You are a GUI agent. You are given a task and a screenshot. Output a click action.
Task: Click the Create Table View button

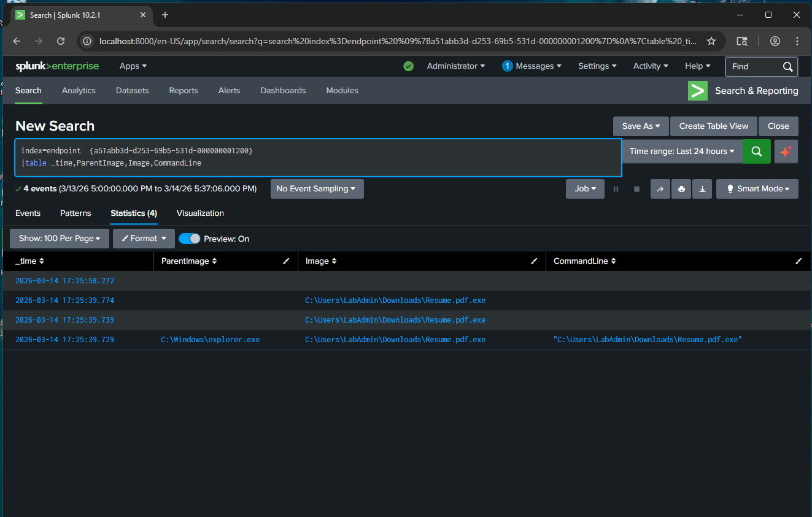coord(713,126)
